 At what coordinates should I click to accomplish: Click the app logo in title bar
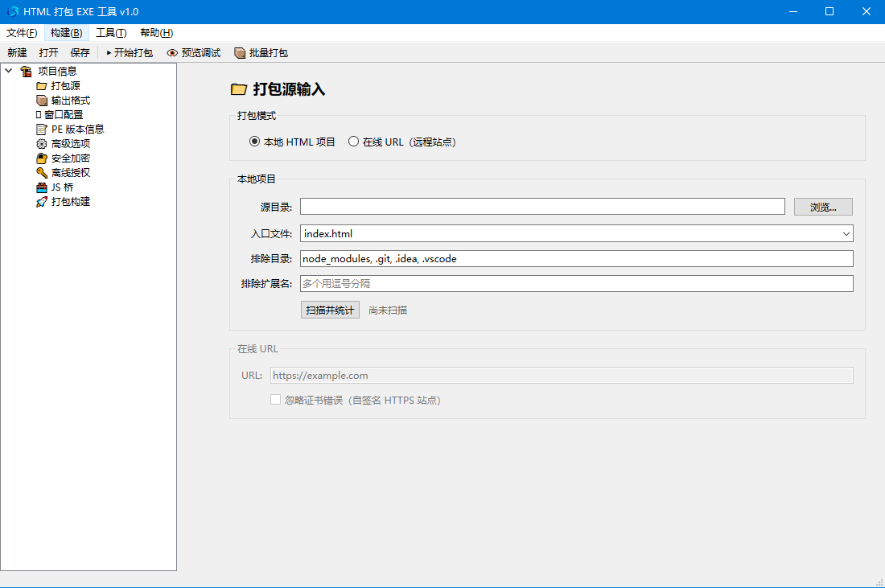(x=12, y=11)
